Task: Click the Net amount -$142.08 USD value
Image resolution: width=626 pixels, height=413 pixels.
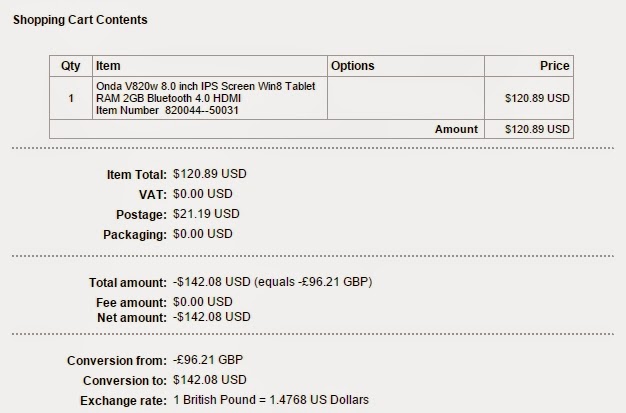Action: tap(212, 317)
